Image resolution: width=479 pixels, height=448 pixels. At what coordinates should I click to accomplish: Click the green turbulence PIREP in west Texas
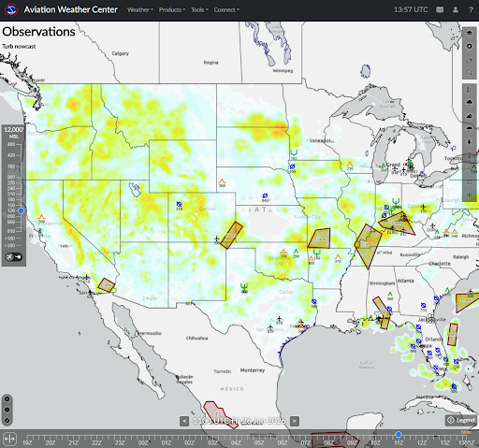244,286
